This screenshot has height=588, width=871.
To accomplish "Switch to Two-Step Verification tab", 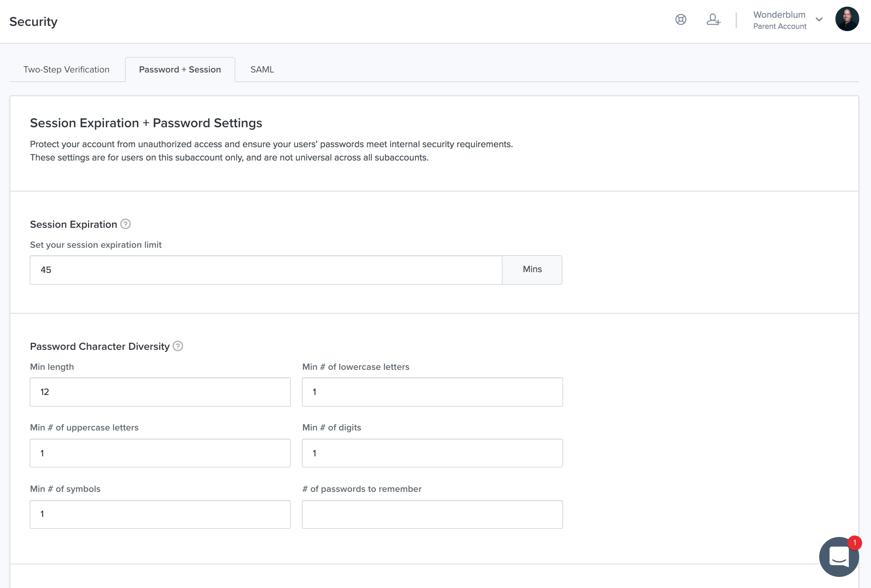I will (66, 70).
